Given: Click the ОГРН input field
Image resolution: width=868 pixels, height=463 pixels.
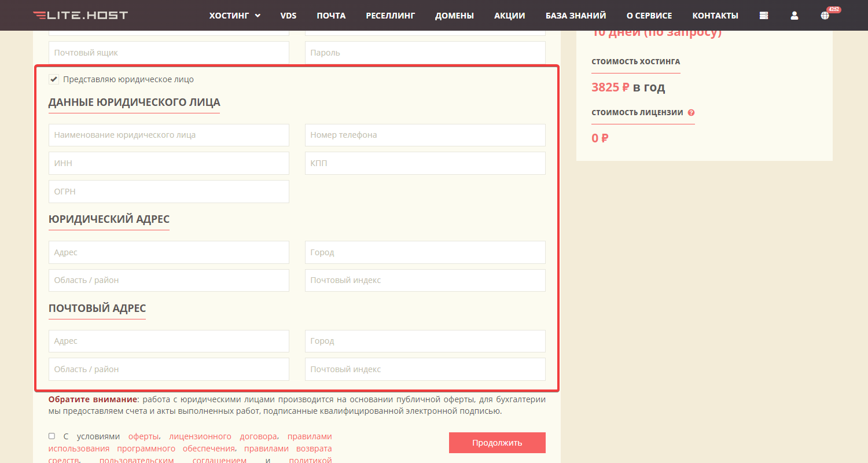Looking at the screenshot, I should (x=169, y=192).
